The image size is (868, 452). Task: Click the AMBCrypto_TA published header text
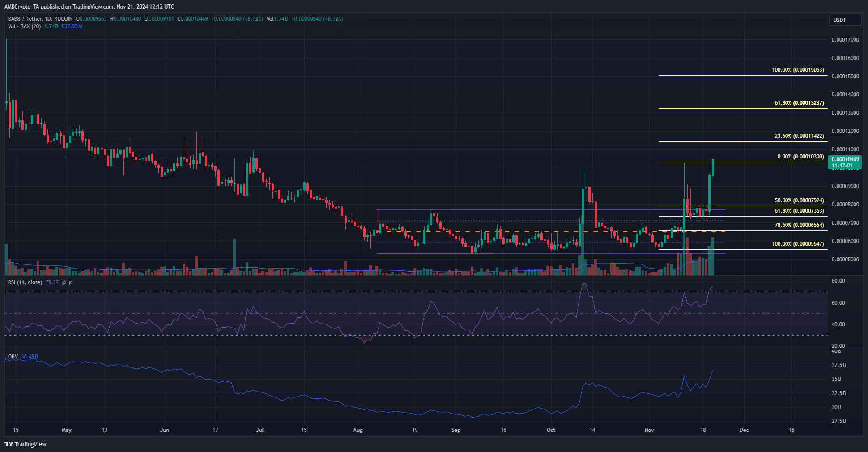89,7
